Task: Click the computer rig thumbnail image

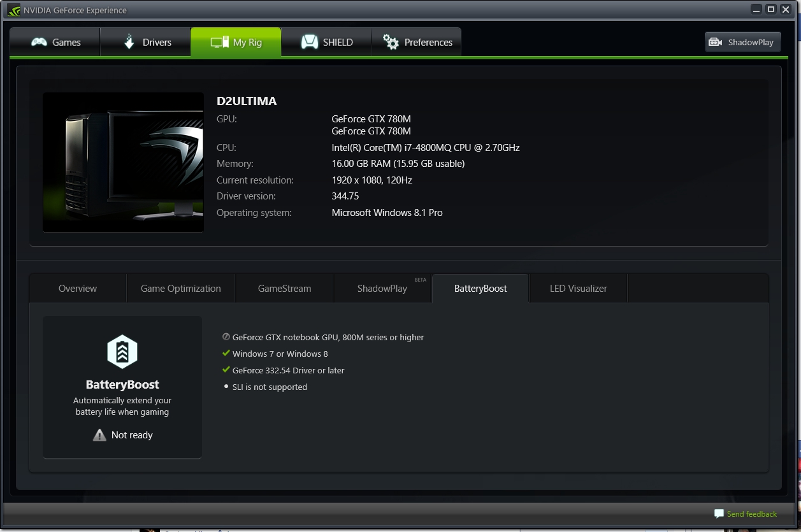Action: tap(123, 162)
